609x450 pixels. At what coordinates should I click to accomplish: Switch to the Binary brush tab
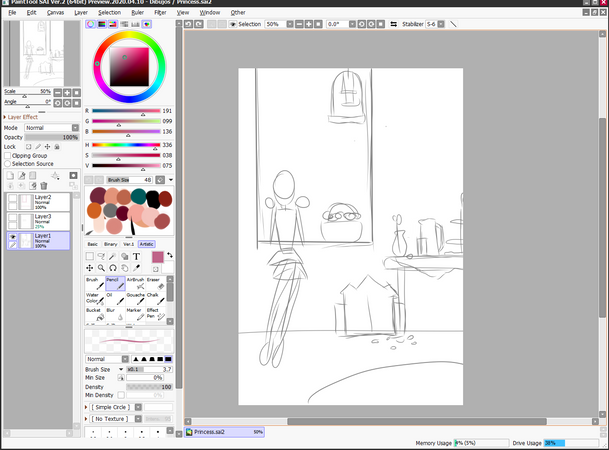coord(110,244)
